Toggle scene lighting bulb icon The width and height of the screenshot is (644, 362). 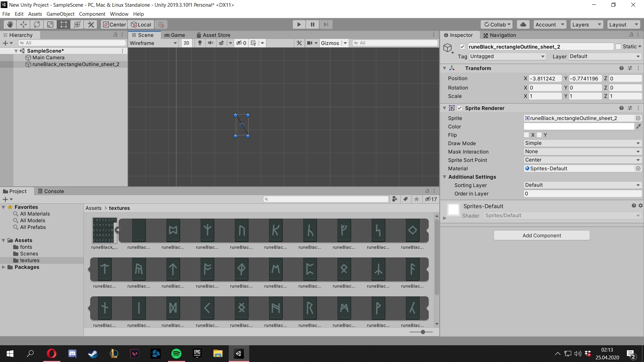200,43
